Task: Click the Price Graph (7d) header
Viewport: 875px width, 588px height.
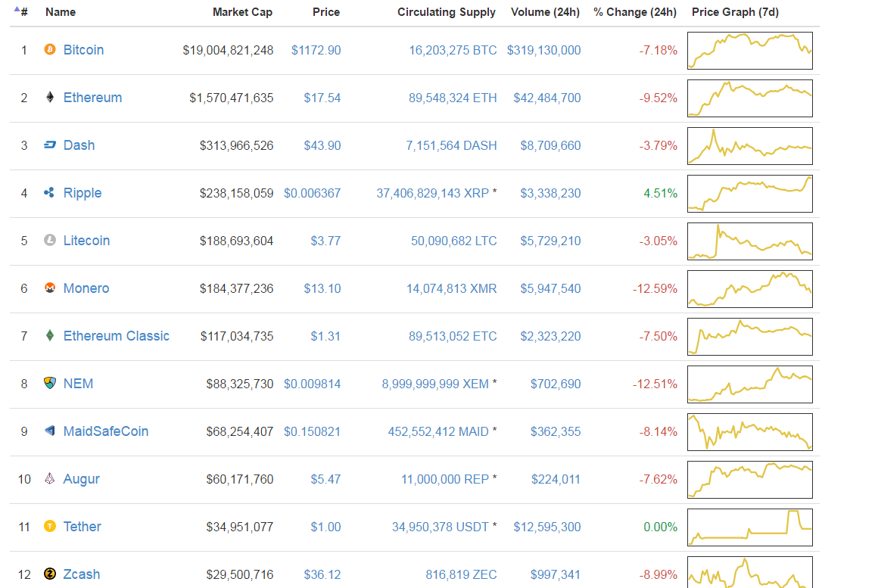Action: (x=735, y=11)
